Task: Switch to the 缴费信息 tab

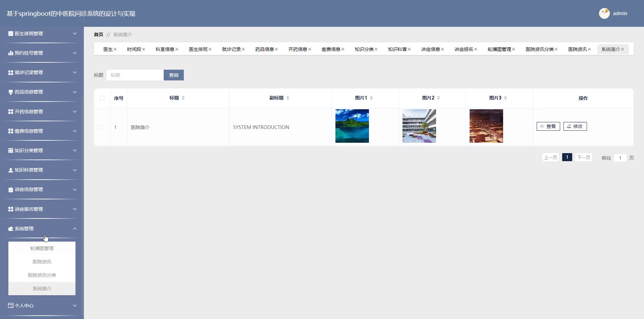Action: pyautogui.click(x=331, y=49)
